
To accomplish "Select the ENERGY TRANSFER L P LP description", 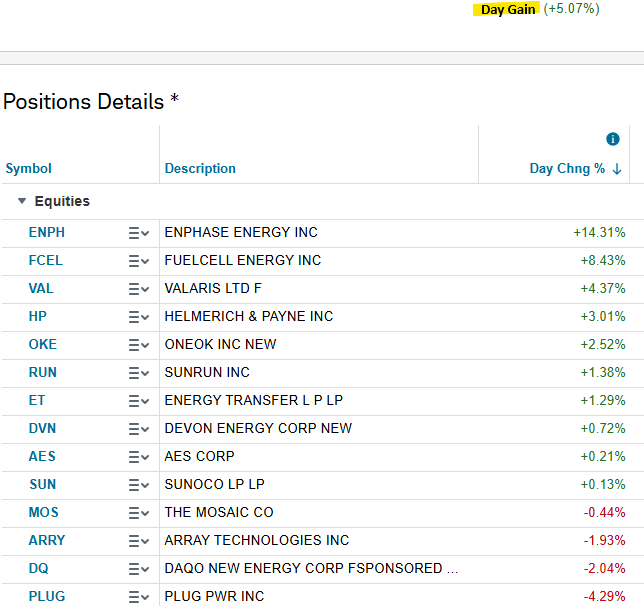I will 253,400.
